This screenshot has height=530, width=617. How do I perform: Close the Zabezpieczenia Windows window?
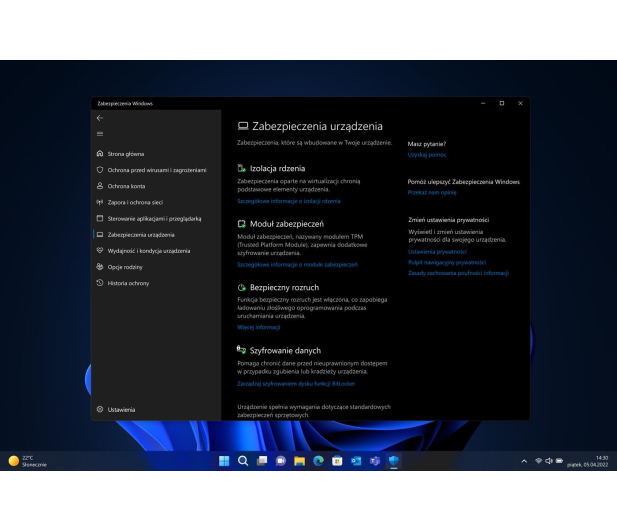520,103
